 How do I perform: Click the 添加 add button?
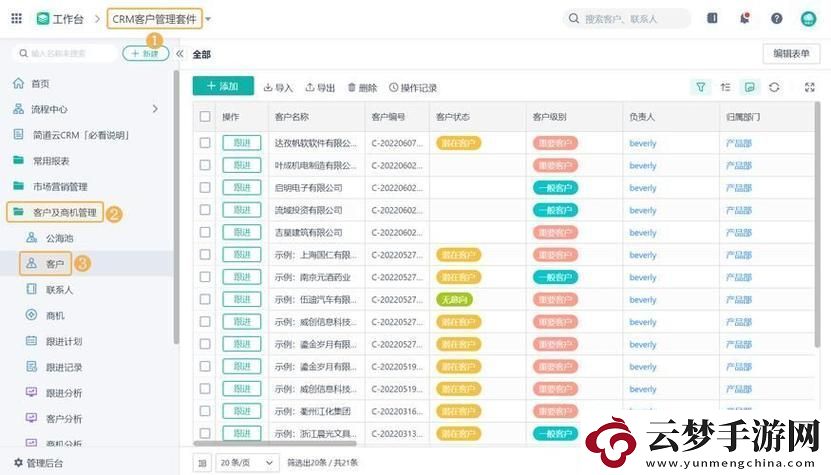pyautogui.click(x=223, y=86)
